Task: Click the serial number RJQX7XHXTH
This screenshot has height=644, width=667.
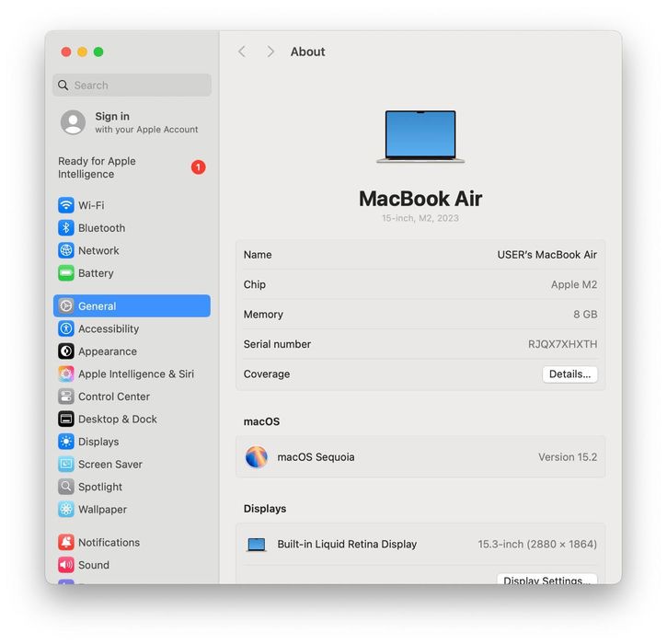Action: click(x=562, y=344)
